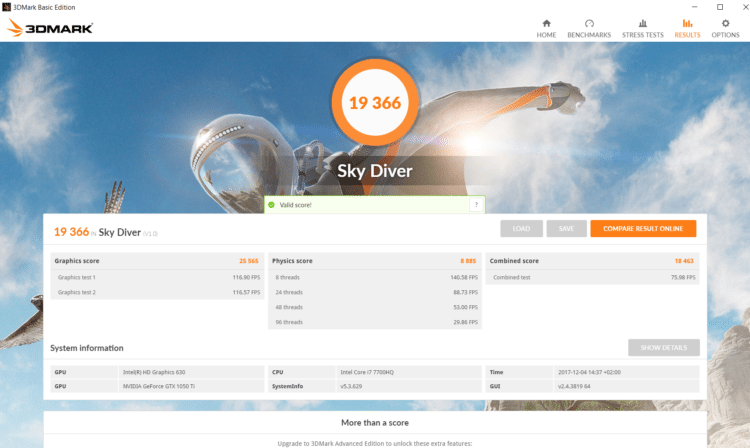
Task: Click the 3DMark logo
Action: (x=50, y=28)
